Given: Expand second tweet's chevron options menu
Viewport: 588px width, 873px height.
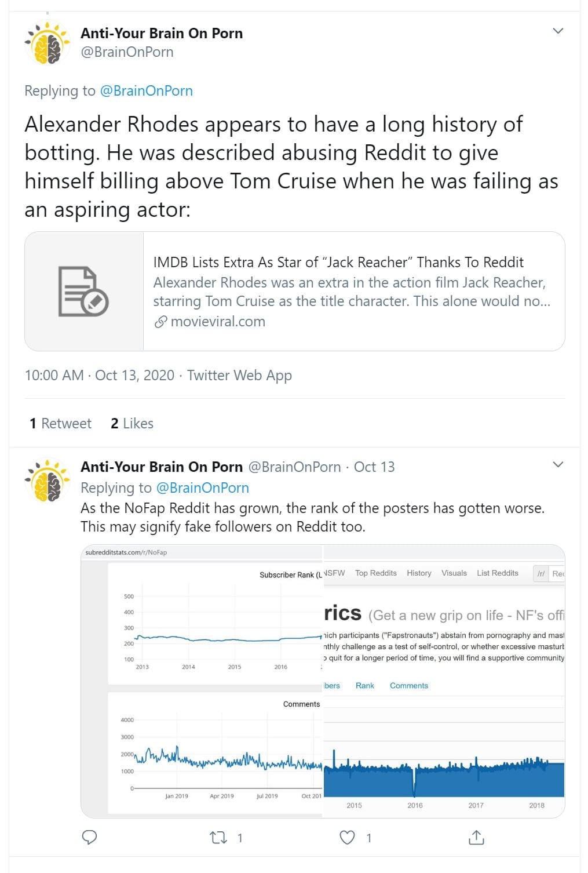Looking at the screenshot, I should pos(558,464).
